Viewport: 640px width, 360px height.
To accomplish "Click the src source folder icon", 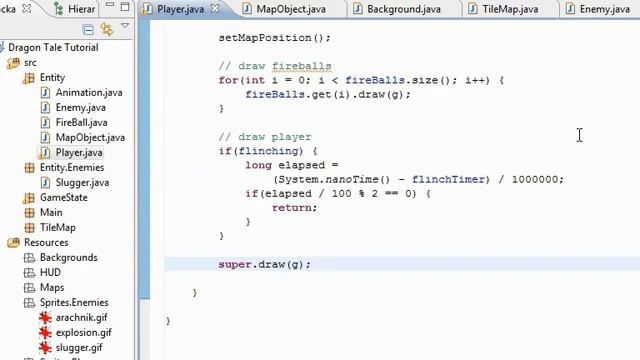I will (13, 63).
